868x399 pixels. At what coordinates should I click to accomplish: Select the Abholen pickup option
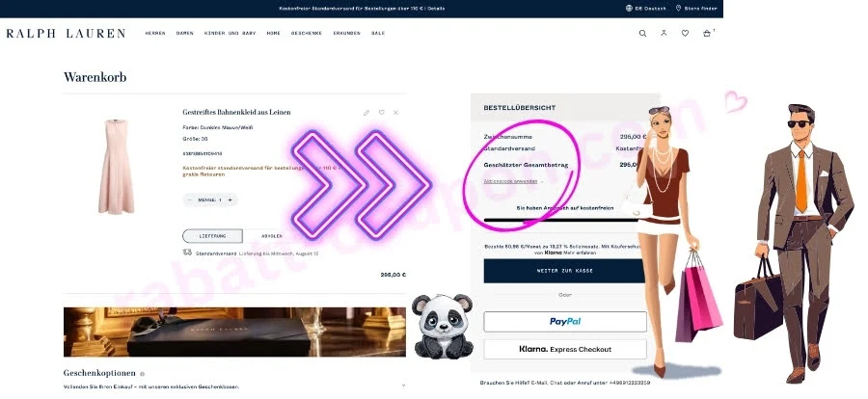point(272,236)
